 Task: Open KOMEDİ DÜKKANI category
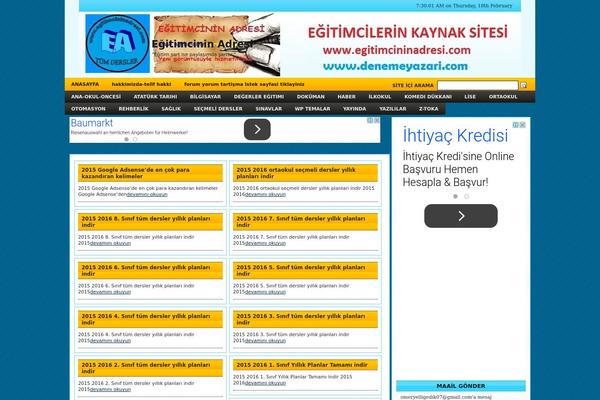coord(428,97)
